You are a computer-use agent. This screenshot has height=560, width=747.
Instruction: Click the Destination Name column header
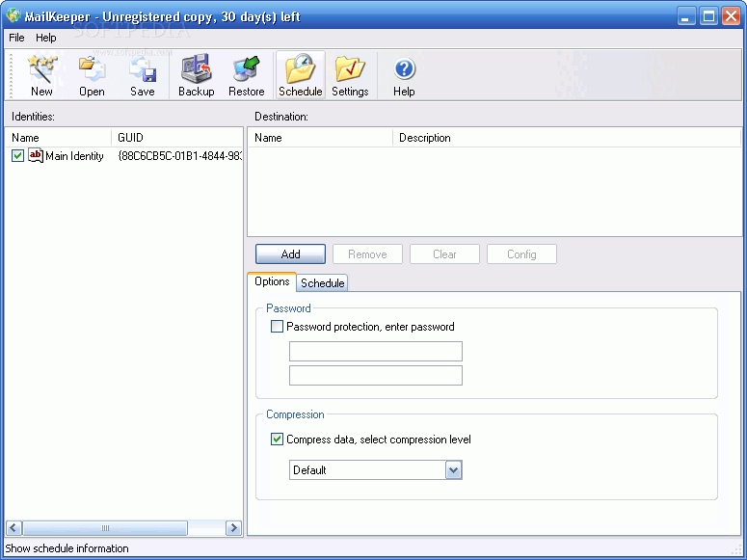click(320, 138)
